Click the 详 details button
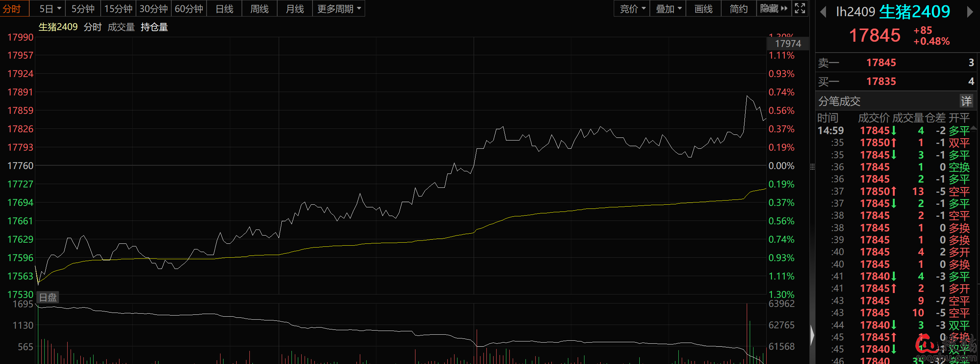Image resolution: width=980 pixels, height=364 pixels. pos(966,101)
